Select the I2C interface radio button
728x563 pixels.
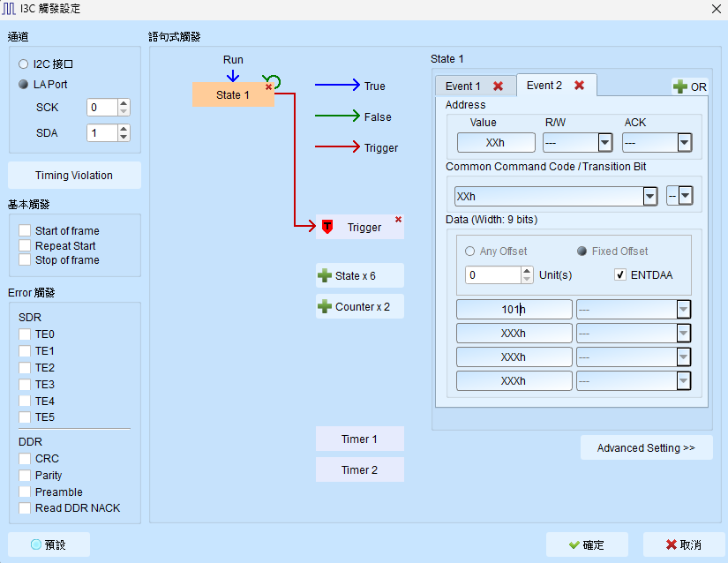[x=23, y=64]
